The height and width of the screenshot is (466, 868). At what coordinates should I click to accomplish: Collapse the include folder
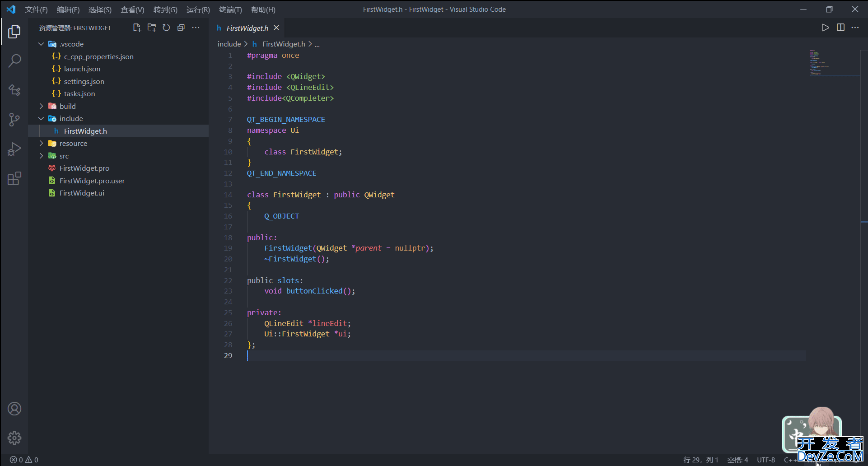tap(41, 118)
